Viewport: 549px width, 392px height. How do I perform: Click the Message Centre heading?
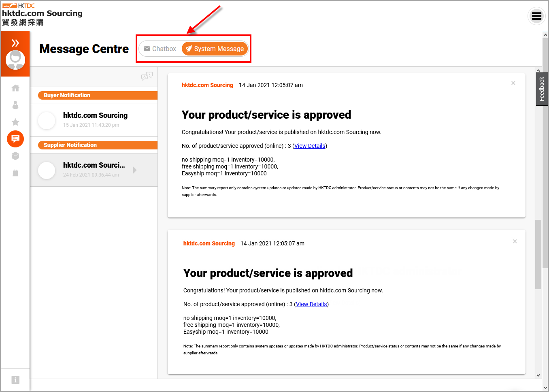tap(84, 49)
